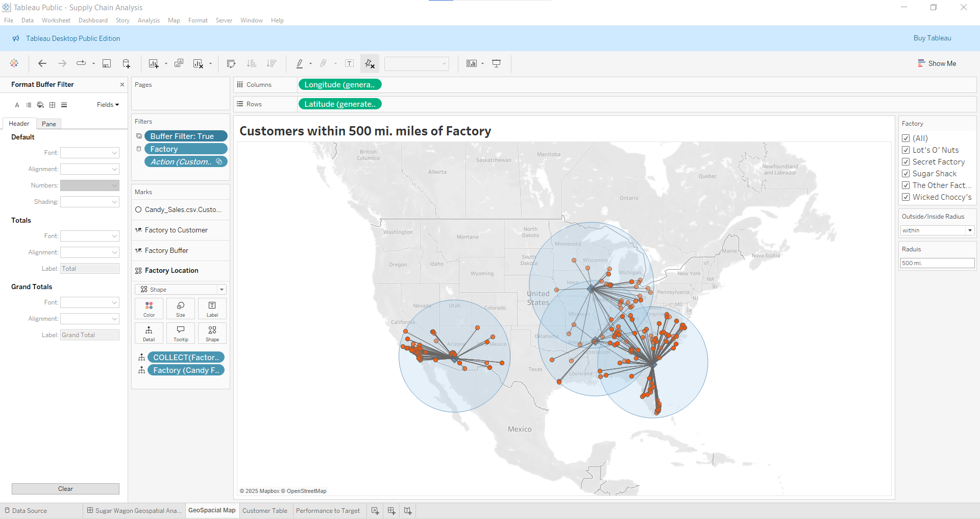Open the Size marks card

tap(181, 309)
